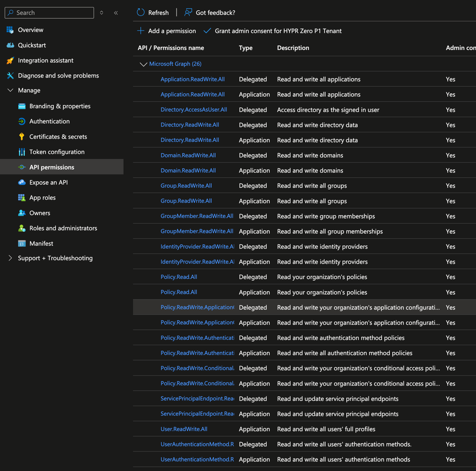
Task: Select Integration assistant in sidebar
Action: [46, 60]
